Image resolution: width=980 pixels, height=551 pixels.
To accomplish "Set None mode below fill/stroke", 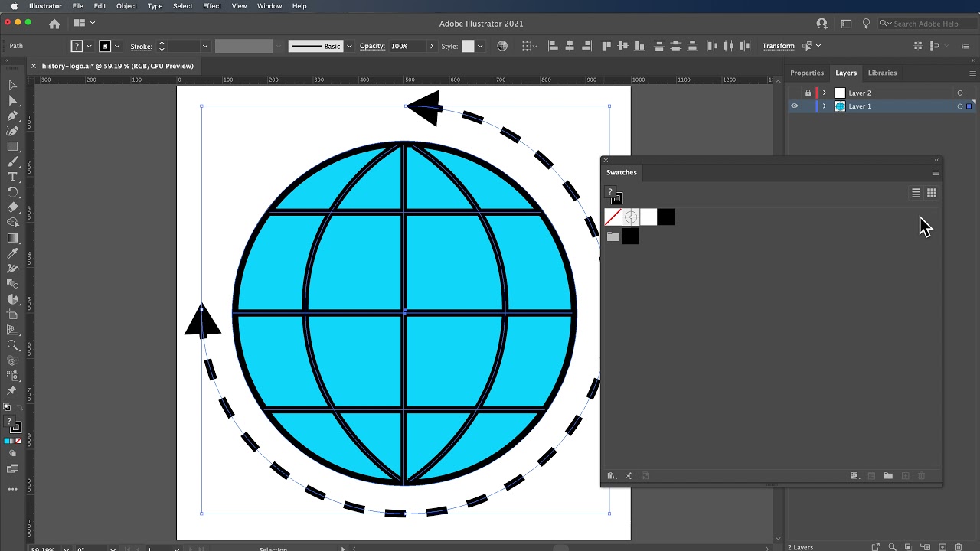I will tap(18, 442).
